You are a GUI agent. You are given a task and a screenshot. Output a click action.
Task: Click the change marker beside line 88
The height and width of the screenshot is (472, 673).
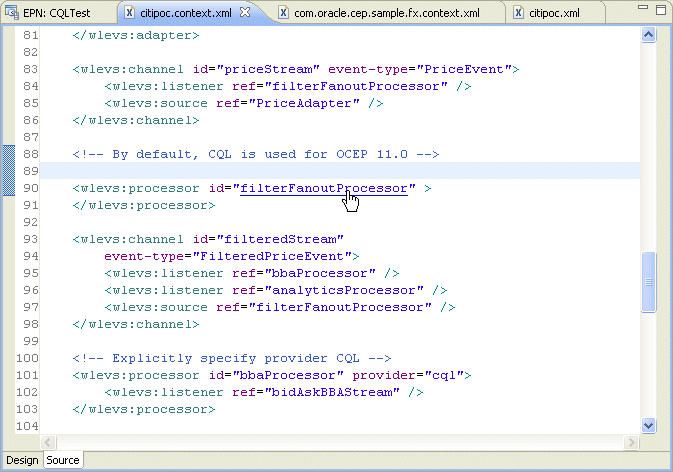coord(9,171)
